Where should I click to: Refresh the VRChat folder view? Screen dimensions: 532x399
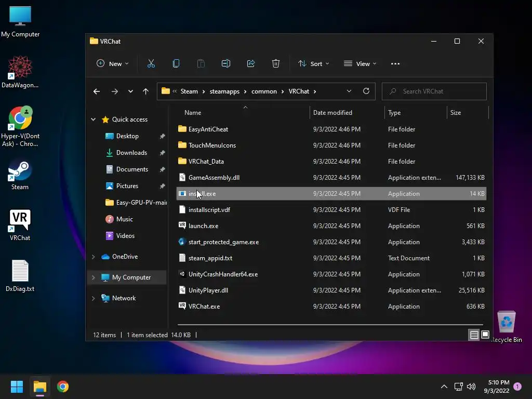pos(366,91)
